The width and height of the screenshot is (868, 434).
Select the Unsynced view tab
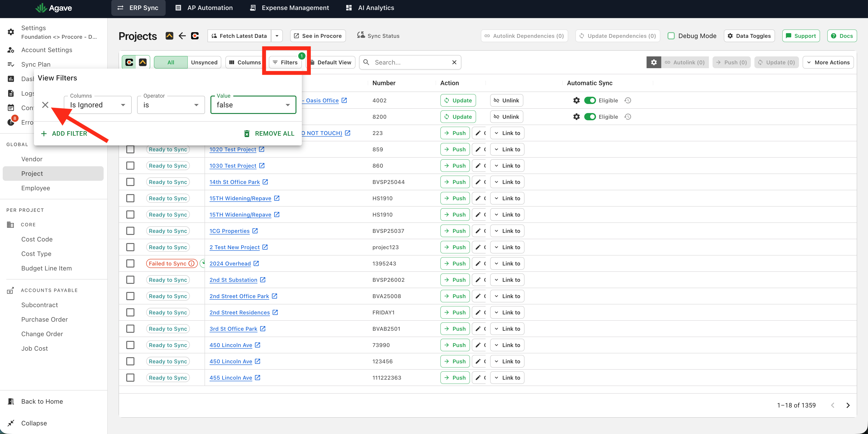[204, 62]
